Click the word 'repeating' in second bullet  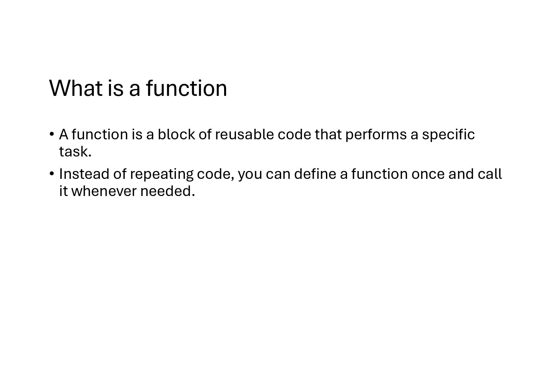coord(161,175)
